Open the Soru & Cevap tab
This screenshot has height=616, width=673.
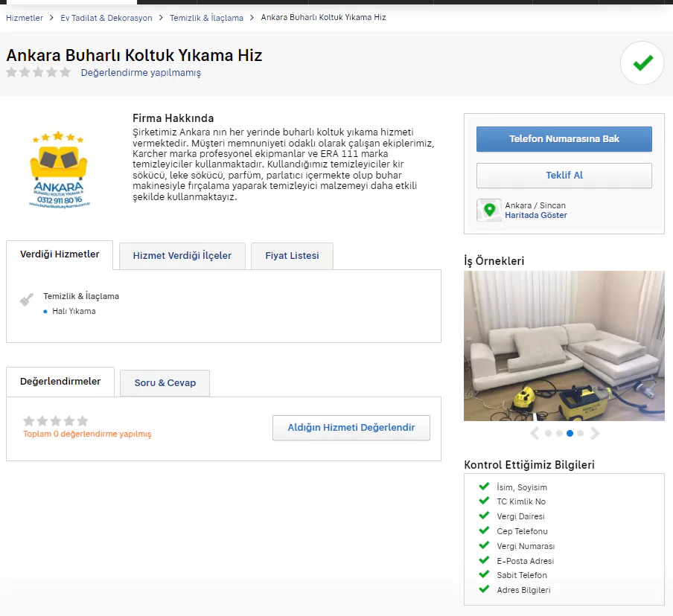coord(165,382)
